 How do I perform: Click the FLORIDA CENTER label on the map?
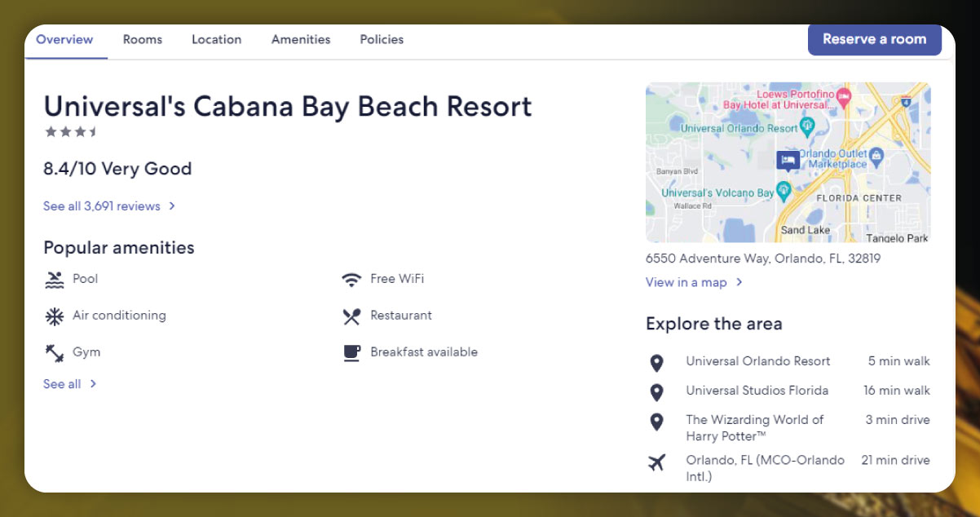[x=859, y=198]
